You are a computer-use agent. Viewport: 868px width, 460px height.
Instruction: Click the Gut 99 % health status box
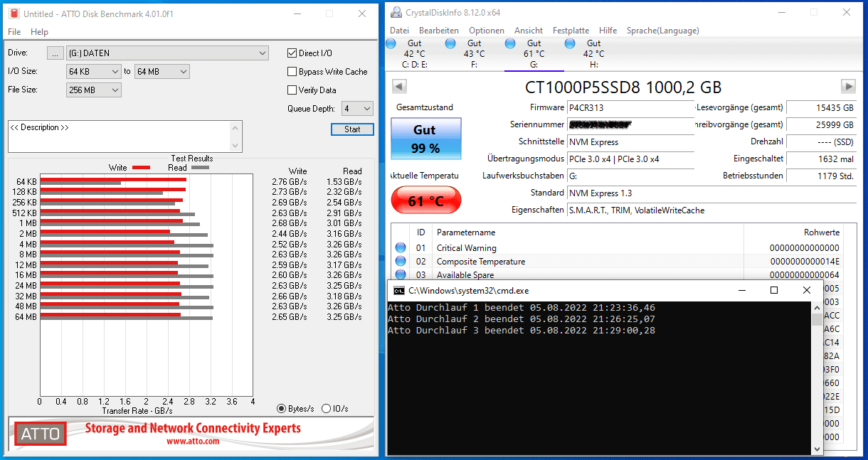pos(426,139)
